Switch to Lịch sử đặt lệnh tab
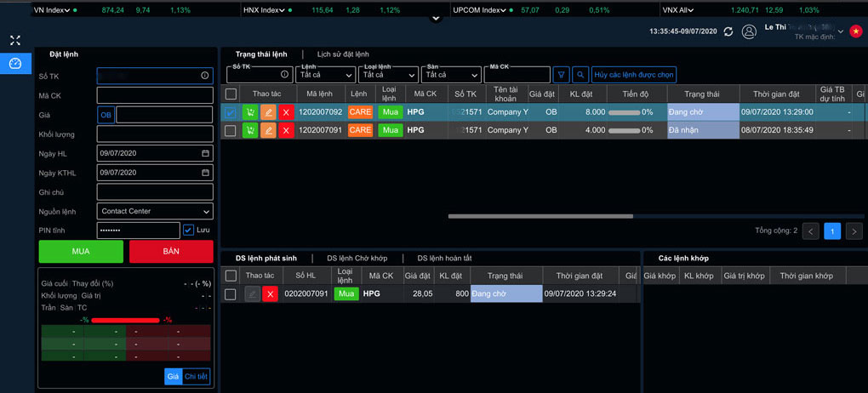Screen dimensions: 868x393 [343, 54]
